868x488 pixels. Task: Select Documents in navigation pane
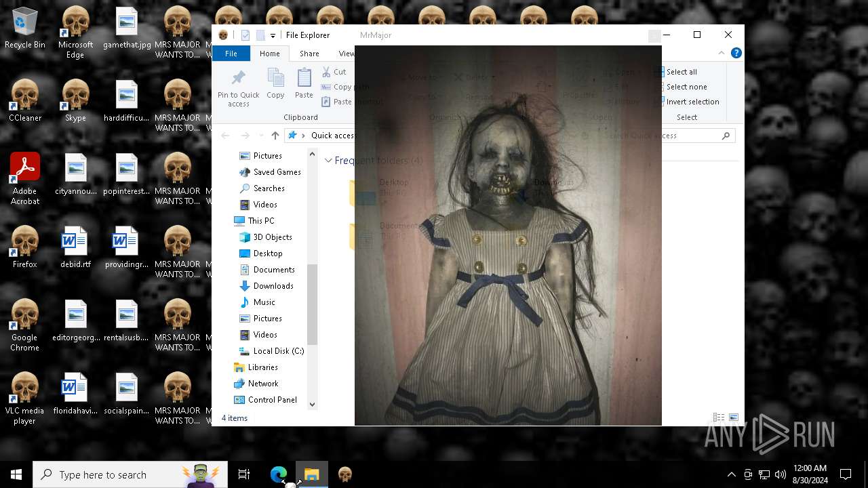tap(267, 270)
